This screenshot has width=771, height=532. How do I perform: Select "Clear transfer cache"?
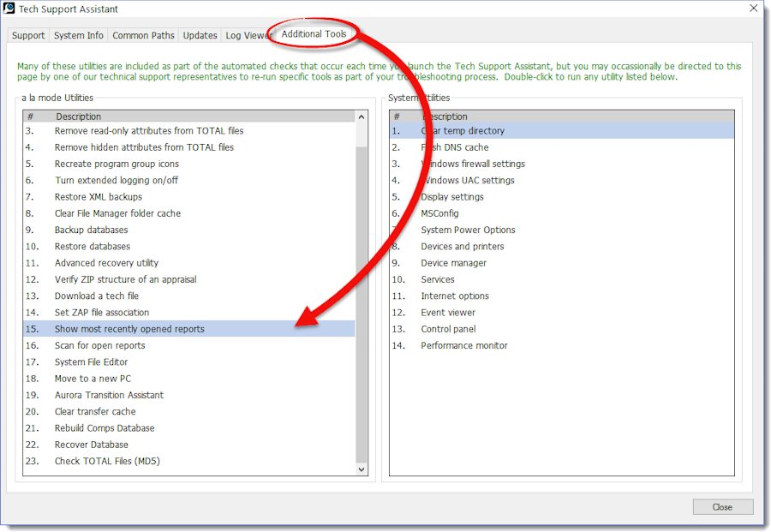pyautogui.click(x=188, y=411)
